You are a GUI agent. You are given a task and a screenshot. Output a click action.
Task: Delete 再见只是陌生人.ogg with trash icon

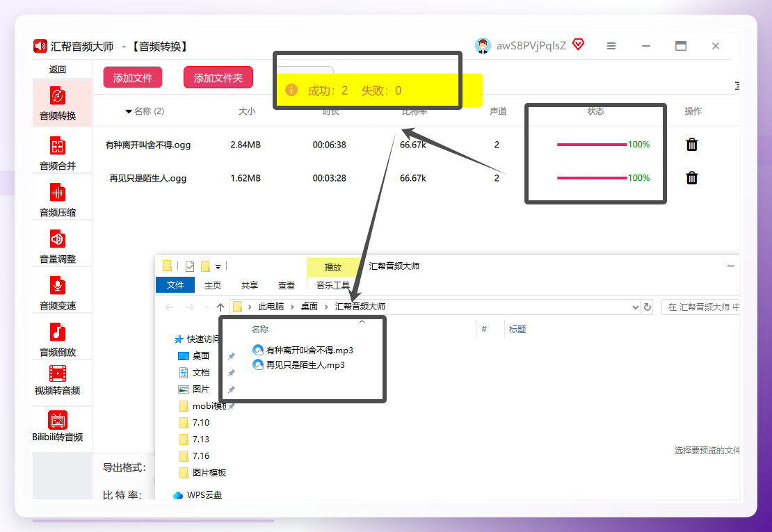tap(692, 177)
